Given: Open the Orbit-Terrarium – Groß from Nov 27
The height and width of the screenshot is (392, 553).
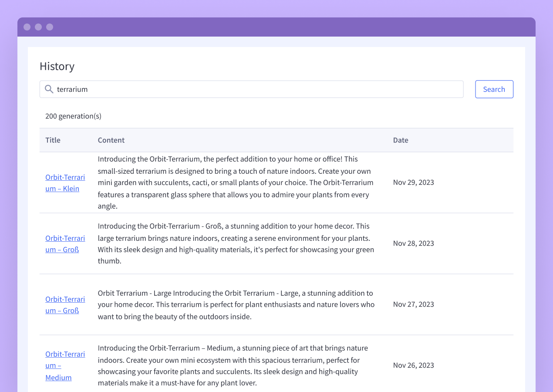Looking at the screenshot, I should point(65,304).
